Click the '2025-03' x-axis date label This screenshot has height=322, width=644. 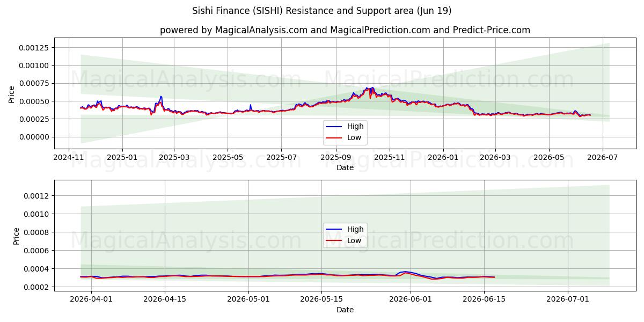(x=174, y=158)
